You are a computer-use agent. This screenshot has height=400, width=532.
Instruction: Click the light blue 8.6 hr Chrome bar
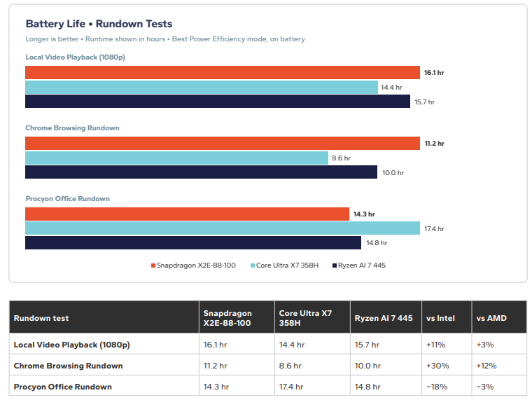pyautogui.click(x=177, y=158)
